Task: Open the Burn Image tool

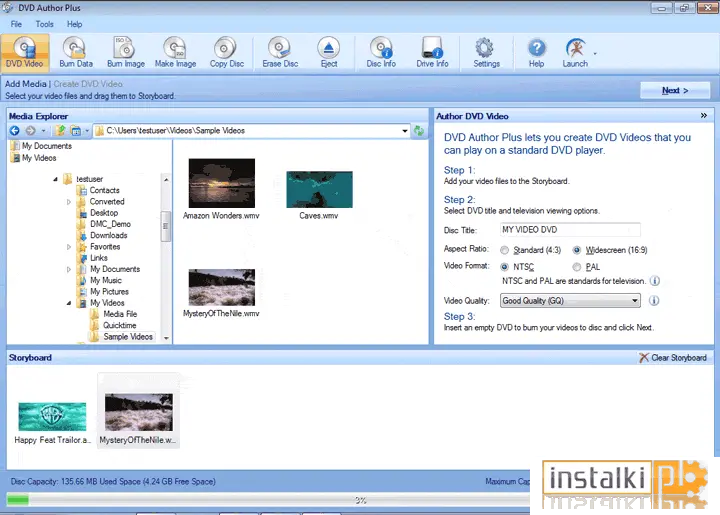Action: [126, 52]
